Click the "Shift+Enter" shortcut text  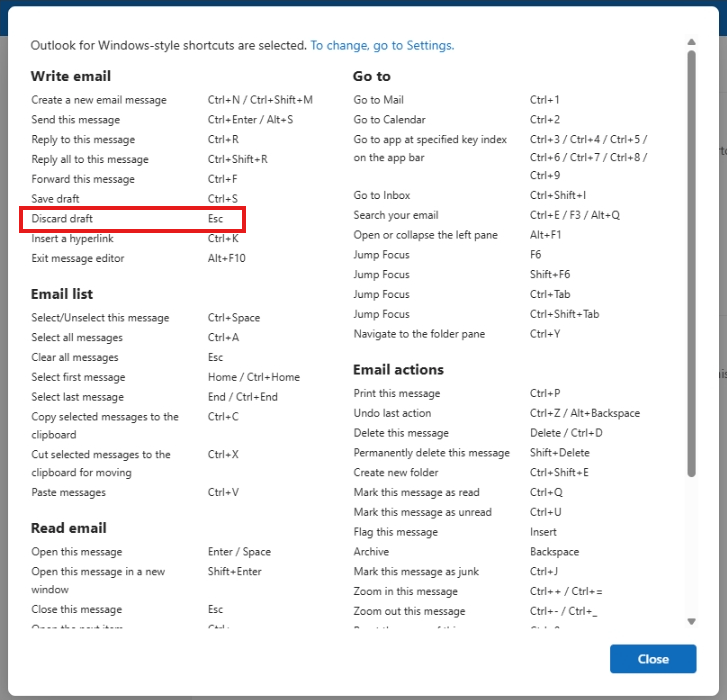click(235, 572)
